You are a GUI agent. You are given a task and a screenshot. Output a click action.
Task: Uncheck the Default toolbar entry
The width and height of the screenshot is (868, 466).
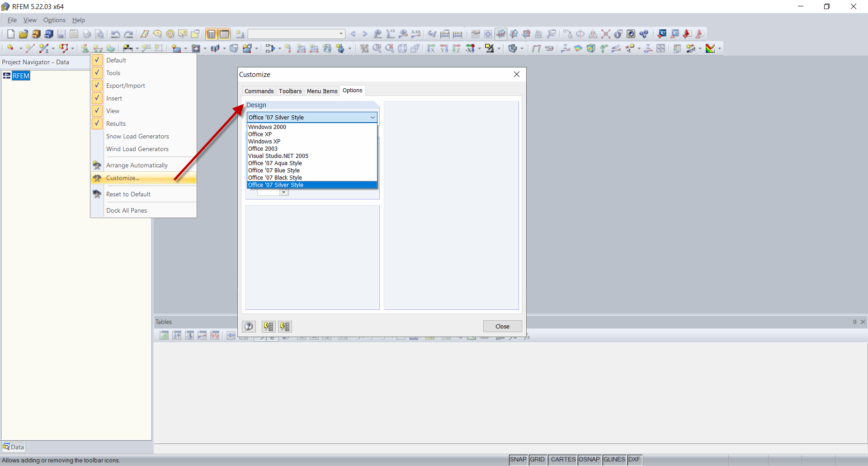pyautogui.click(x=97, y=60)
